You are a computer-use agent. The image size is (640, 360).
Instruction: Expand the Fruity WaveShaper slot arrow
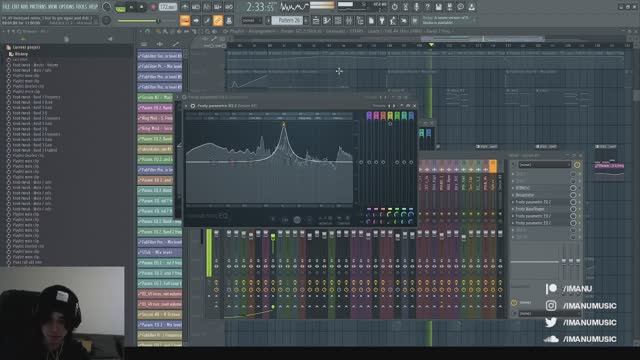coord(513,209)
